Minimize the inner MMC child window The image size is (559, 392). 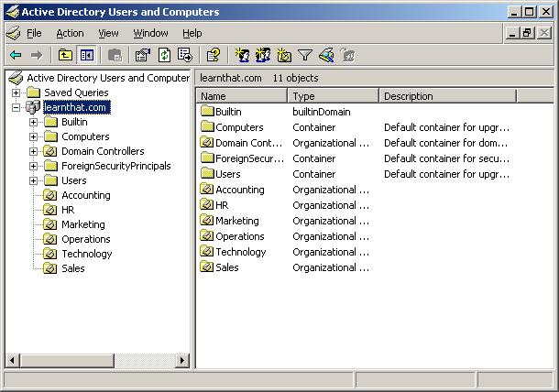pos(512,33)
